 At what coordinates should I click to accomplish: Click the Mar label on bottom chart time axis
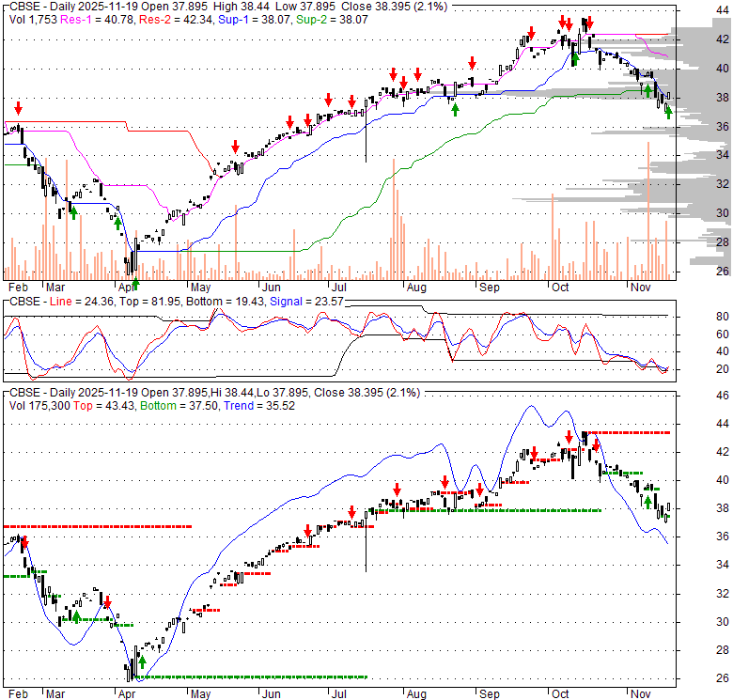tap(55, 694)
